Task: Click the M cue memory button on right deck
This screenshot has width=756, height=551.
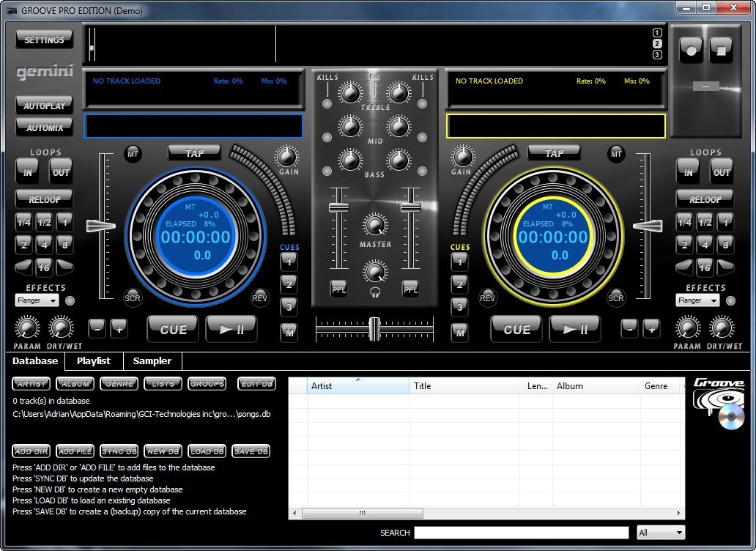Action: [460, 332]
